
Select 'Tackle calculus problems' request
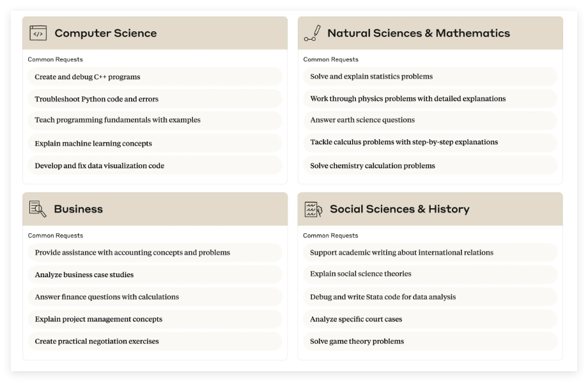coord(404,142)
